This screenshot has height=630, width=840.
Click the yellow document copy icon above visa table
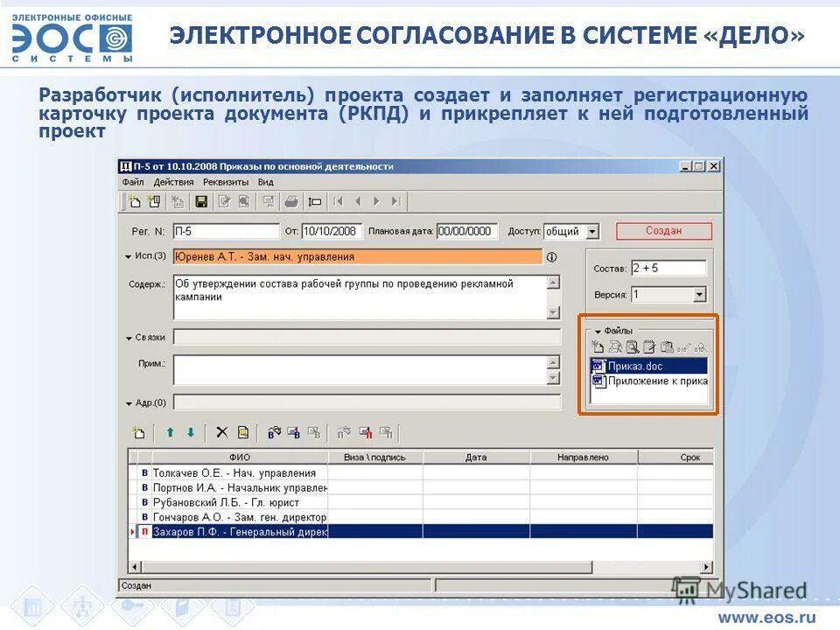[243, 432]
